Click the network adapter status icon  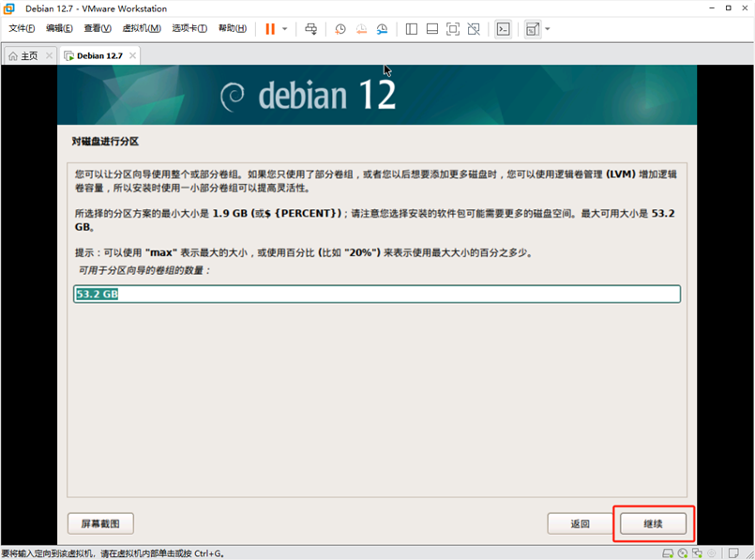pyautogui.click(x=697, y=553)
